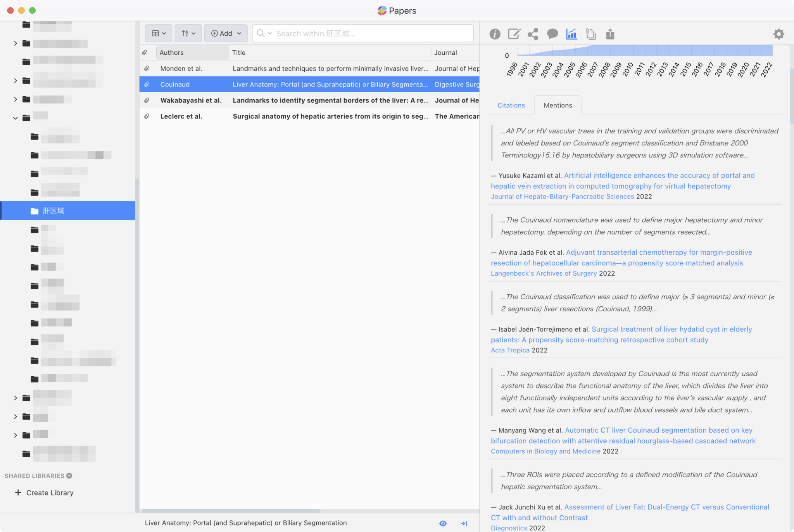Click the export upload icon
Image resolution: width=794 pixels, height=532 pixels.
[x=610, y=34]
